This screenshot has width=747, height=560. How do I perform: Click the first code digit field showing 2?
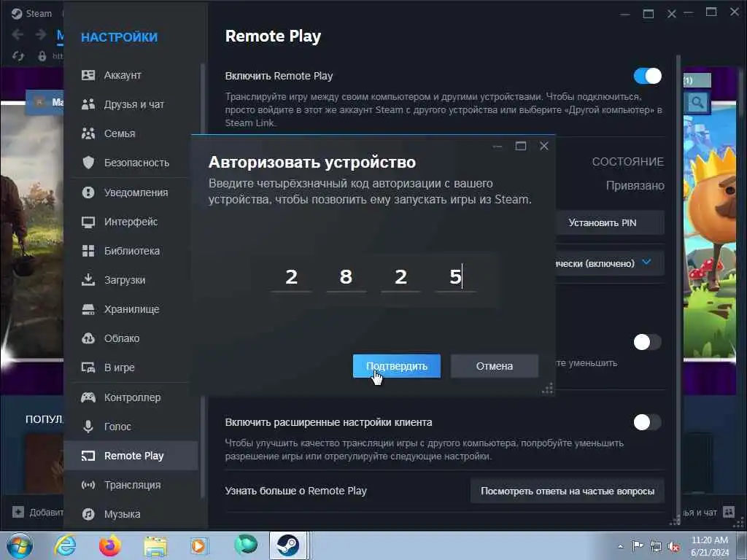[x=292, y=277]
